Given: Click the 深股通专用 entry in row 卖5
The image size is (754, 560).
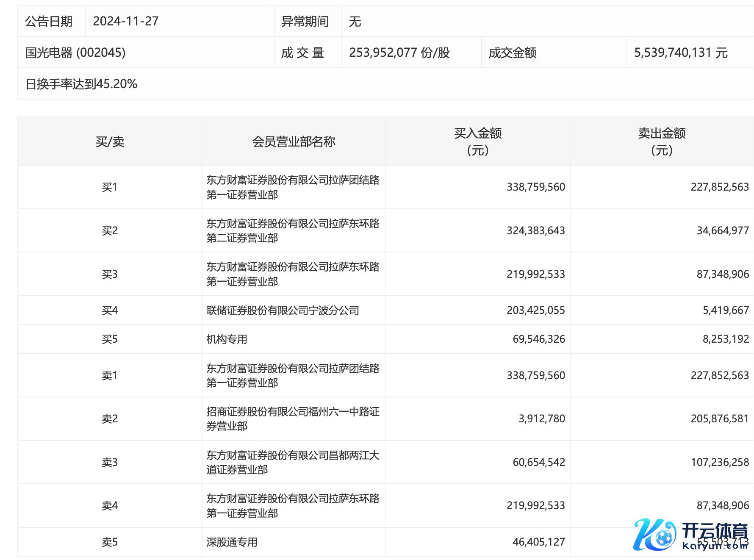Looking at the screenshot, I should [x=232, y=542].
